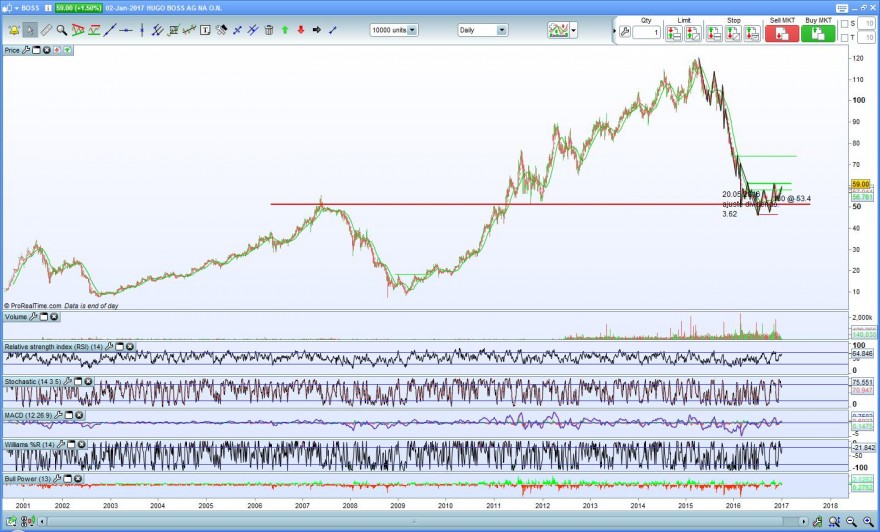Select the hammer drawing tools icon
The width and height of the screenshot is (880, 532).
point(221,30)
